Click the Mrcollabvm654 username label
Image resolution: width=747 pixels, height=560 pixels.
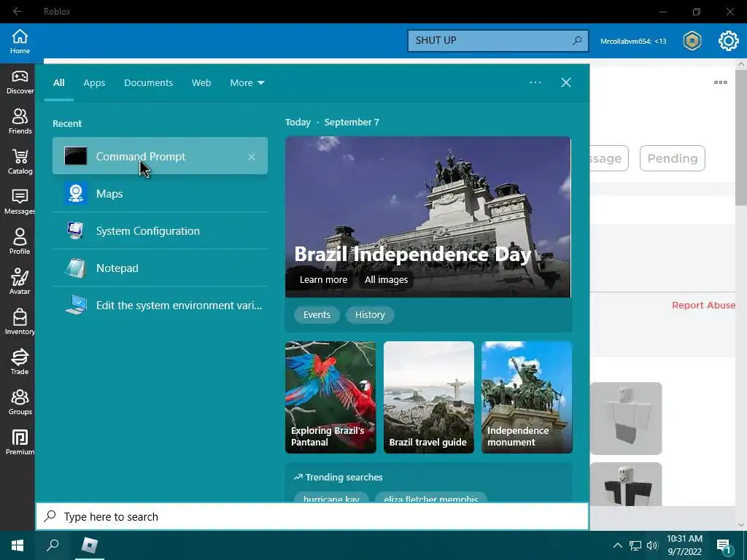coord(632,41)
